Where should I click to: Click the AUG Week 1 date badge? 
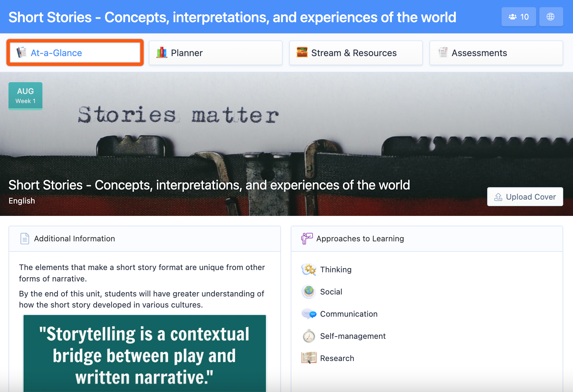pos(25,96)
